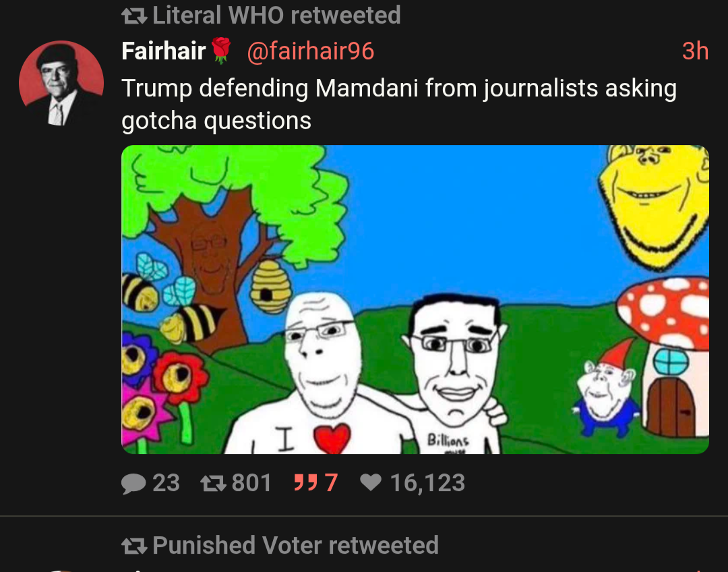Click the 23 replies count

(x=166, y=483)
